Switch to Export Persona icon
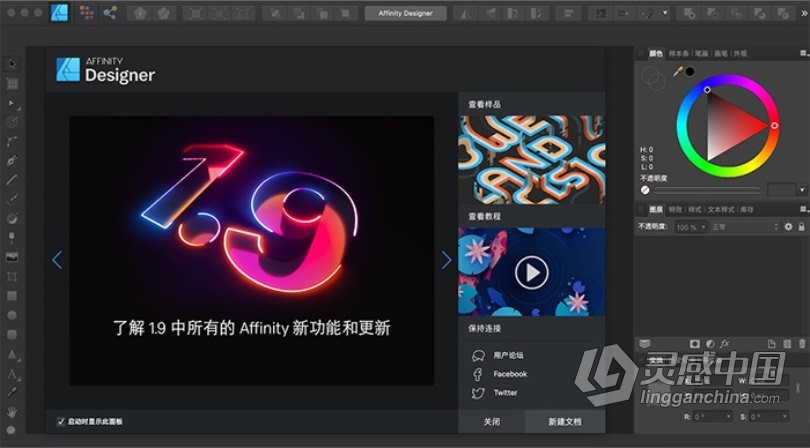The width and height of the screenshot is (810, 448). tap(110, 13)
